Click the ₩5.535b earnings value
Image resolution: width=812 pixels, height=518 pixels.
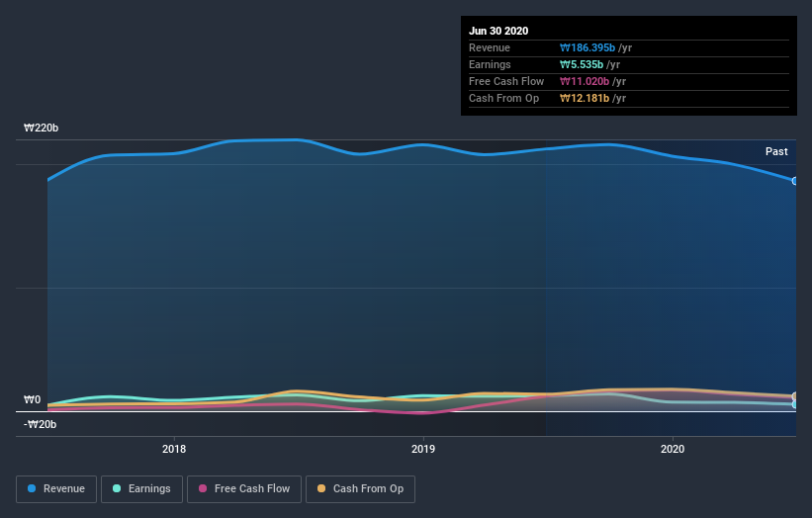pyautogui.click(x=582, y=64)
